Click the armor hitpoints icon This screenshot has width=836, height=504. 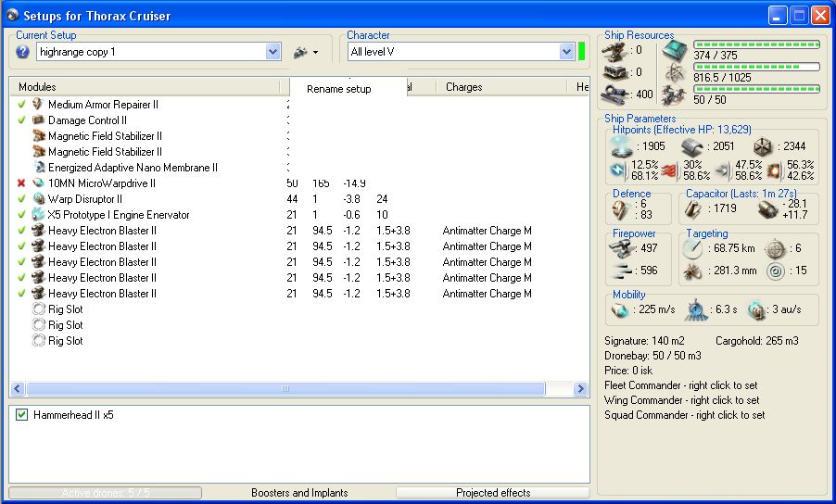[x=692, y=146]
